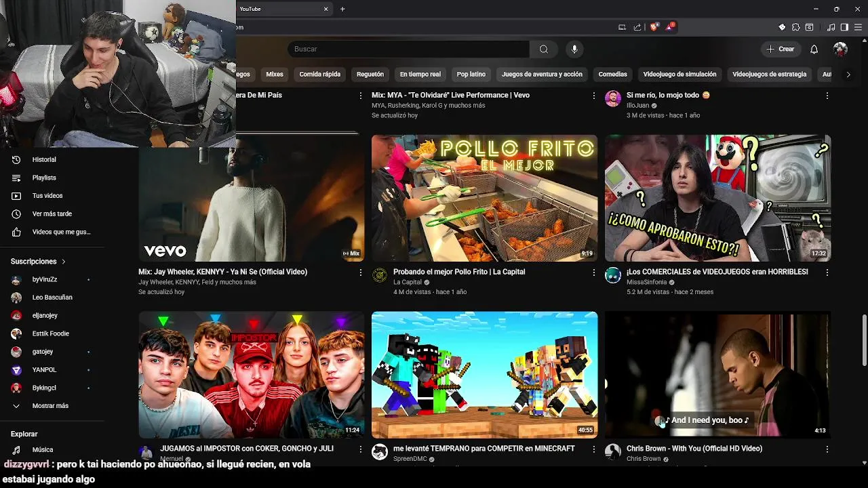Open JUGAMOS al IMPOSTOR video thumbnail
The height and width of the screenshot is (488, 868).
(x=252, y=375)
